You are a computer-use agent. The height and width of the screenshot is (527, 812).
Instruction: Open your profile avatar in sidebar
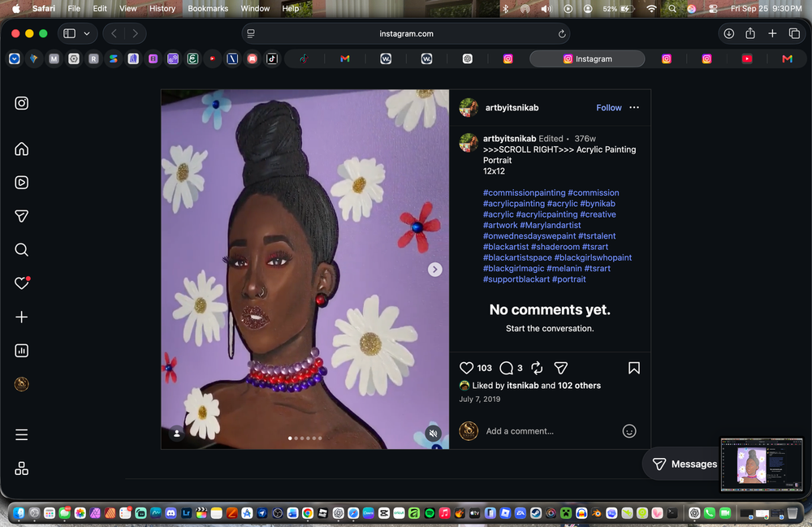click(21, 384)
